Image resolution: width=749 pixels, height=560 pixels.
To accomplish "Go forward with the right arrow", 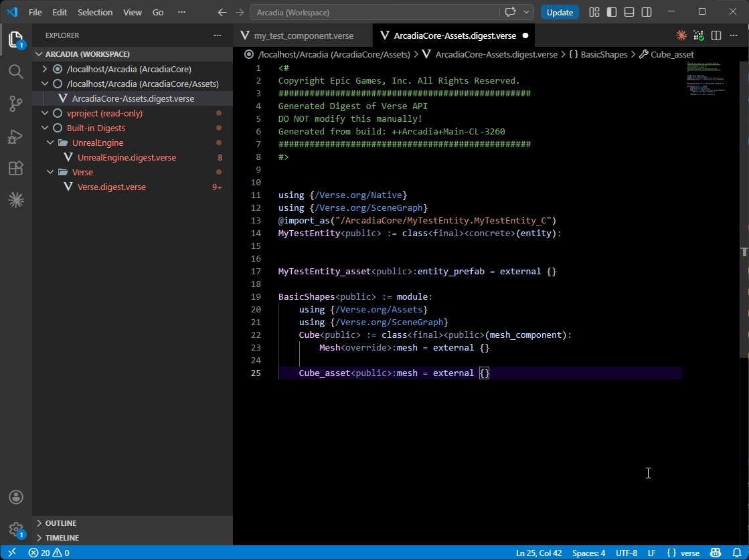I will [240, 13].
